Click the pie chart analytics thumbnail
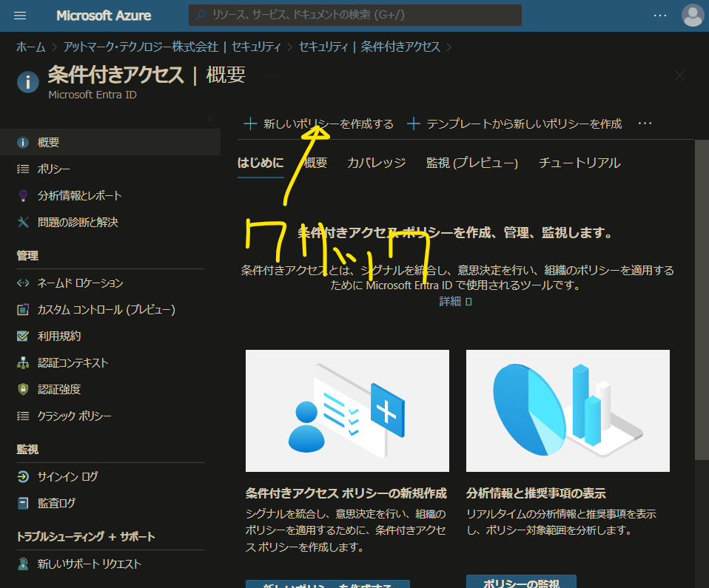Viewport: 709px width, 588px height. pos(568,410)
